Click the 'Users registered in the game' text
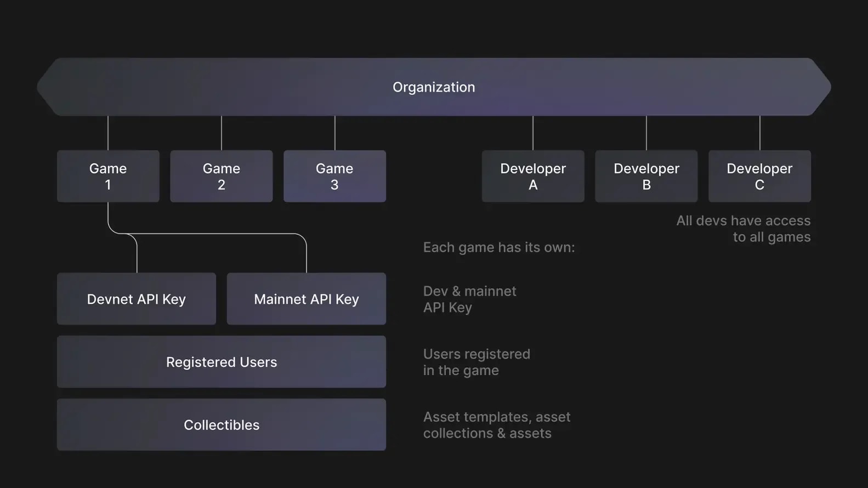 476,362
